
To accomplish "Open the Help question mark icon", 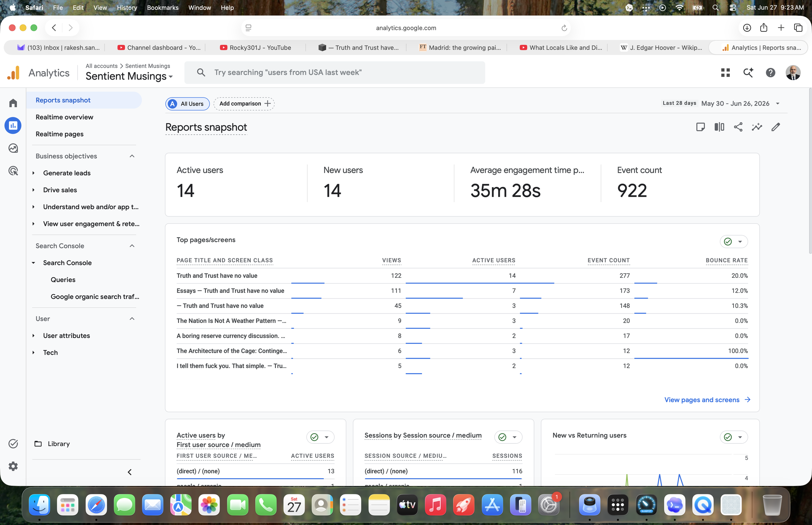I will 770,73.
